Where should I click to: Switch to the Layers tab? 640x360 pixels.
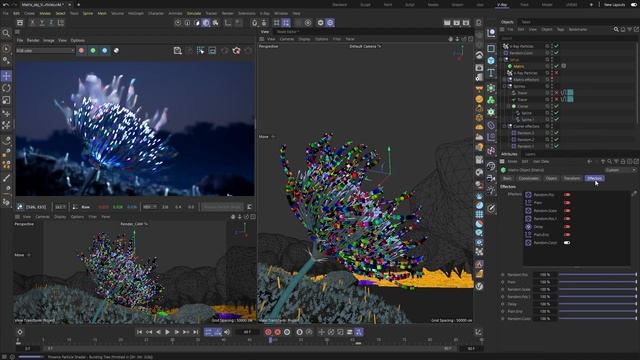pos(531,154)
